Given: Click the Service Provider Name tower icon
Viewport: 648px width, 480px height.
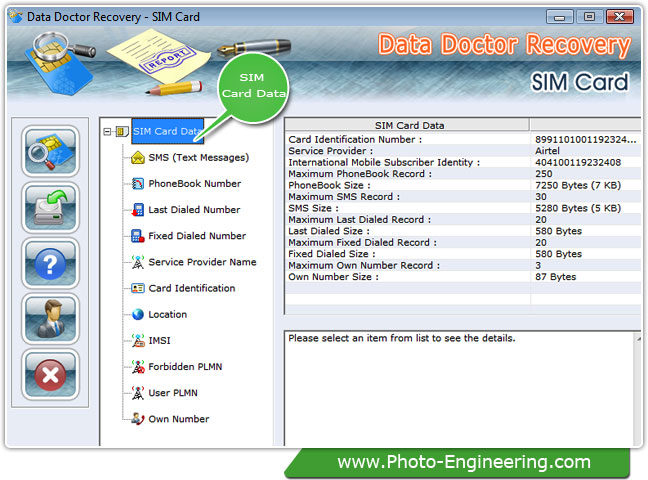Looking at the screenshot, I should 138,262.
